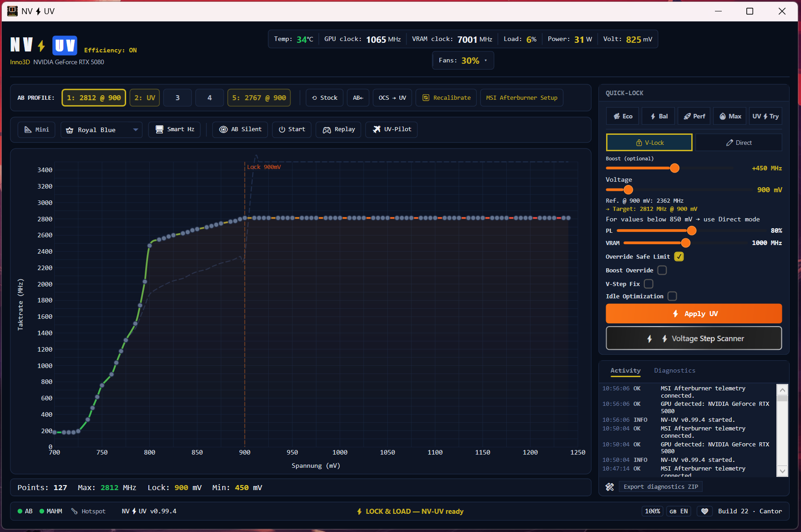The image size is (801, 532).
Task: Click the 'VRAM clock: 7001 MHz' readout
Action: tap(452, 40)
